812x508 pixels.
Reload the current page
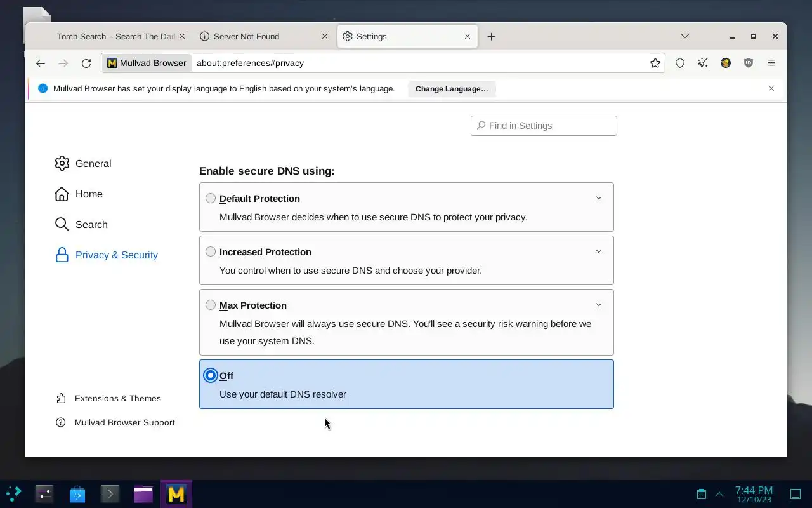pos(86,63)
